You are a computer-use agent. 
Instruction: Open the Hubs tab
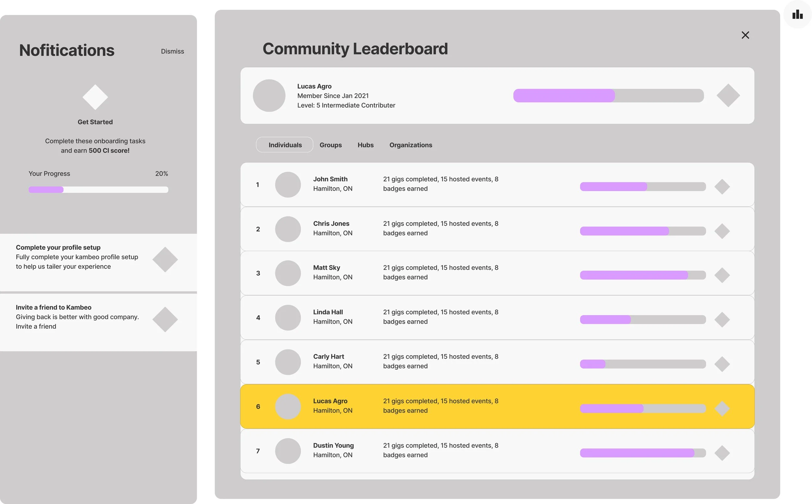365,145
